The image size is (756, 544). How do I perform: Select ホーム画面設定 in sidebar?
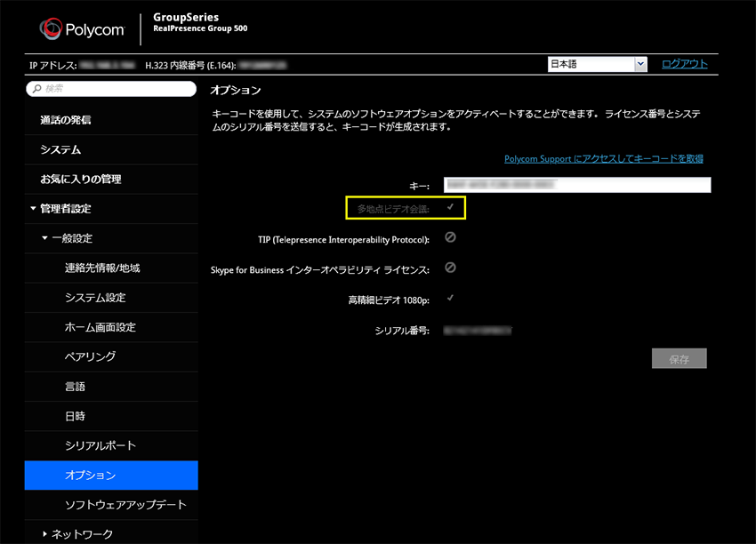point(111,327)
